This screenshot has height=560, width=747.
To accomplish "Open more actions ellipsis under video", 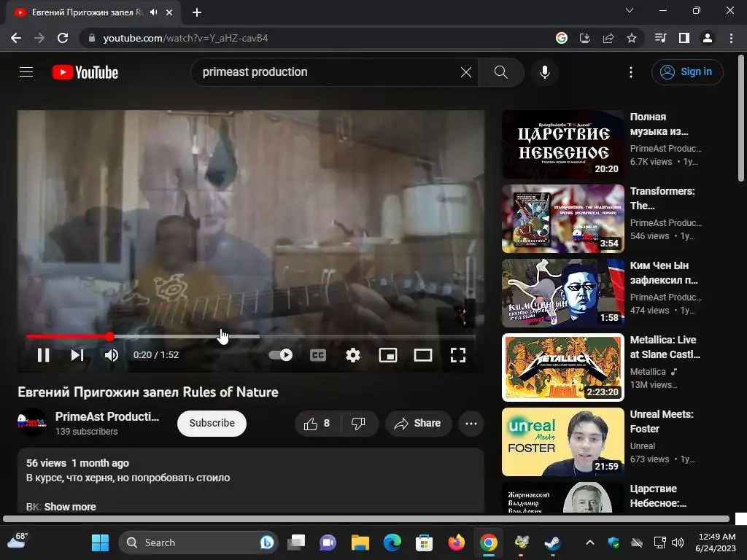I will [471, 424].
